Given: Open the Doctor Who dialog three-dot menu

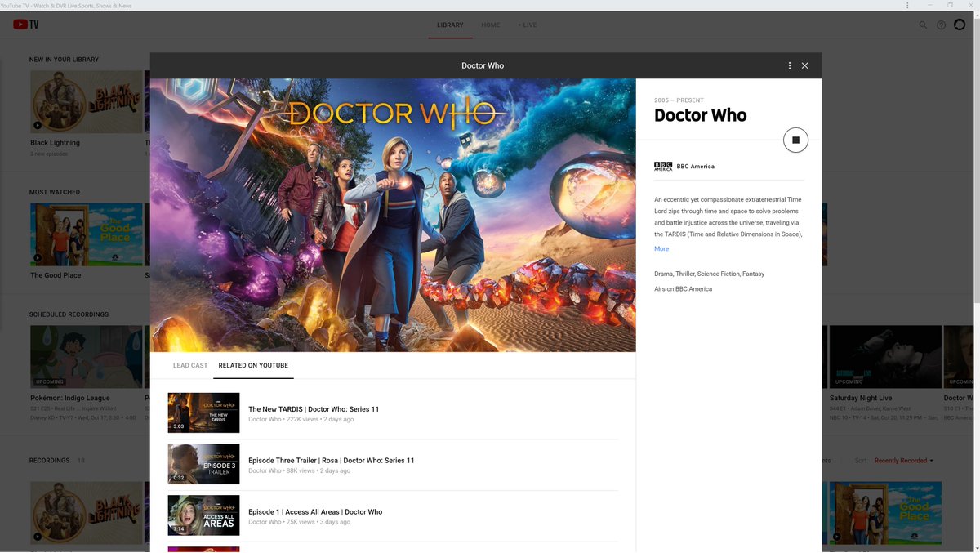Looking at the screenshot, I should pyautogui.click(x=790, y=65).
